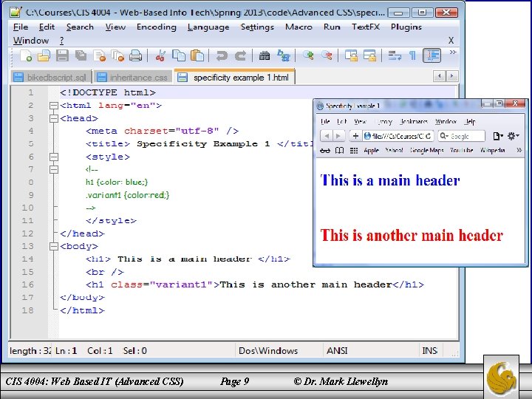Open the Edit menu in Notepad++
Viewport: 532px width, 399px height.
pyautogui.click(x=47, y=27)
